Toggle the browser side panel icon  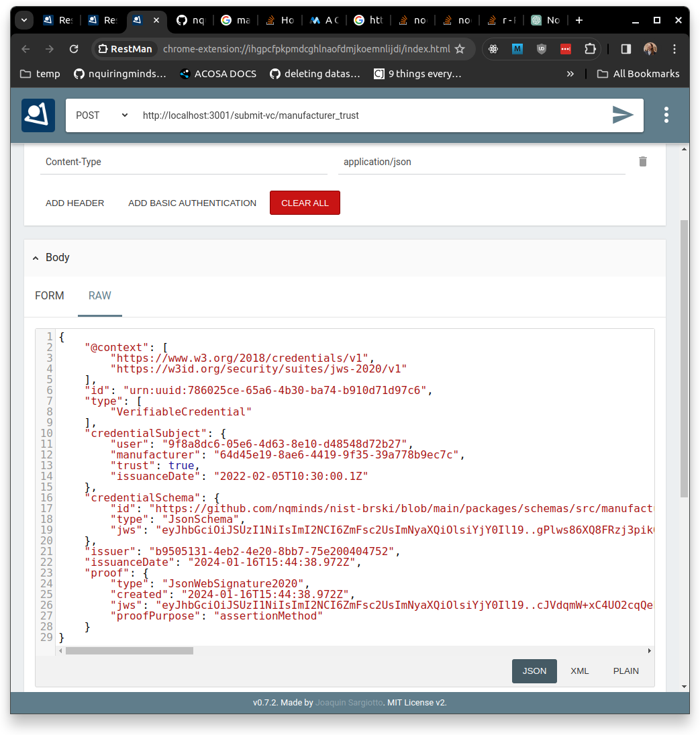626,49
